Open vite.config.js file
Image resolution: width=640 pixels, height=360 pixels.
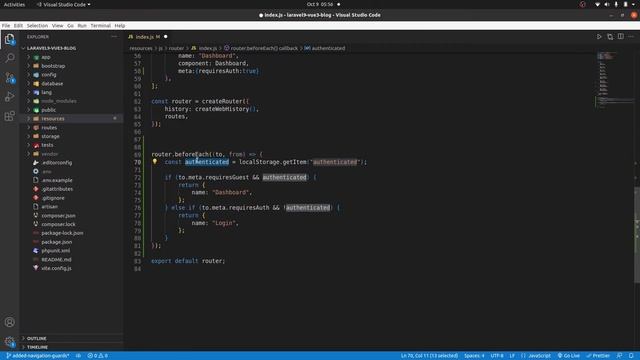pyautogui.click(x=56, y=268)
